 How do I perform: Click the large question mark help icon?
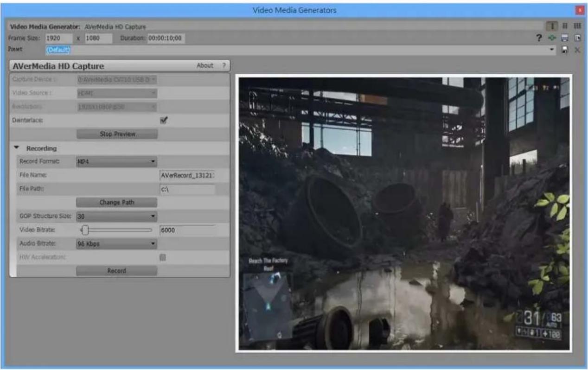539,38
